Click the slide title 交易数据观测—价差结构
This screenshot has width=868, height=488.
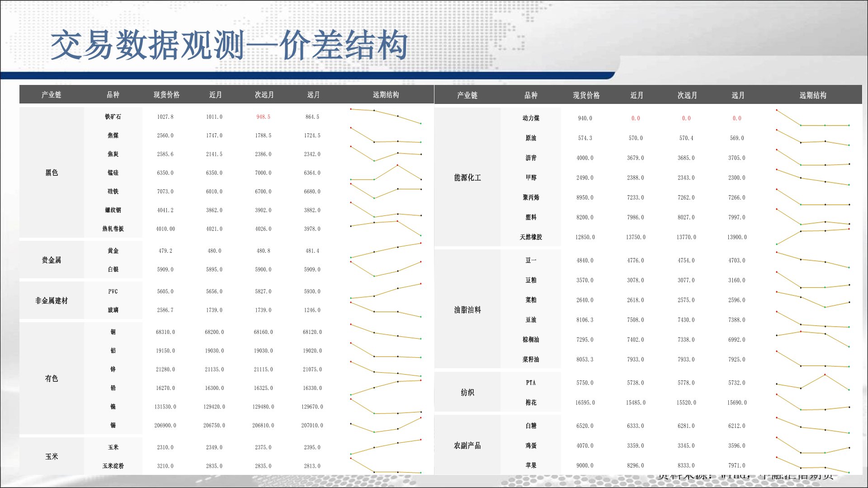click(229, 45)
